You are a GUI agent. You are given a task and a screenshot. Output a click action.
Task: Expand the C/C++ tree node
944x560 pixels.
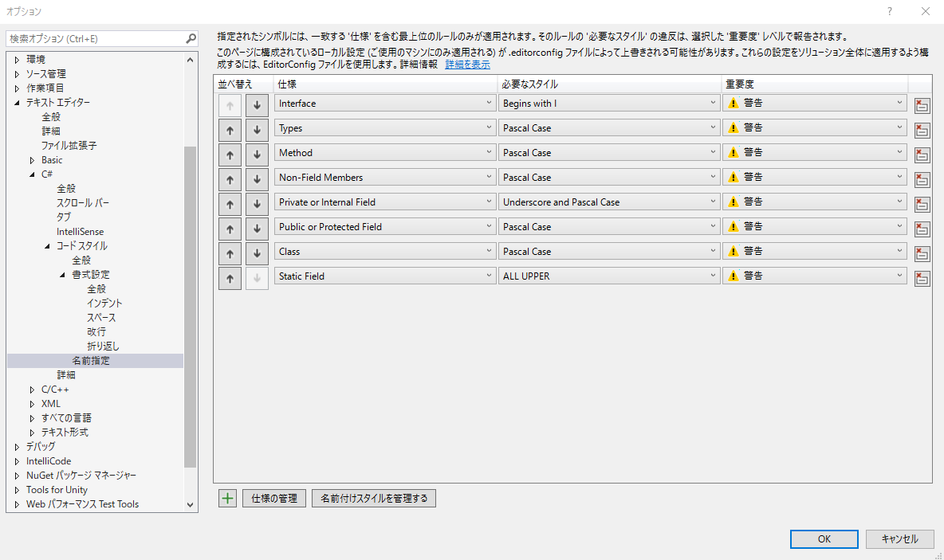(x=32, y=390)
